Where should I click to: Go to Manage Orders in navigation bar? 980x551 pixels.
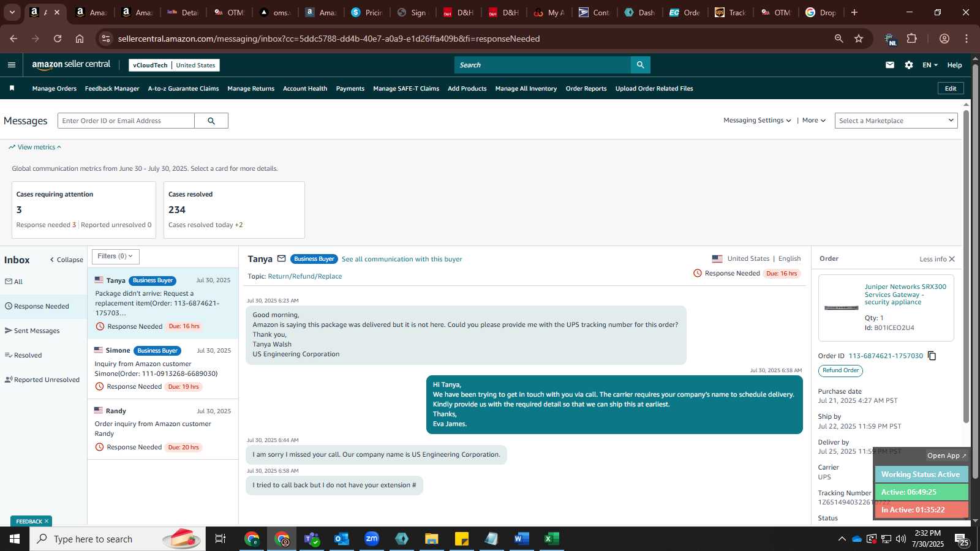[x=55, y=89]
